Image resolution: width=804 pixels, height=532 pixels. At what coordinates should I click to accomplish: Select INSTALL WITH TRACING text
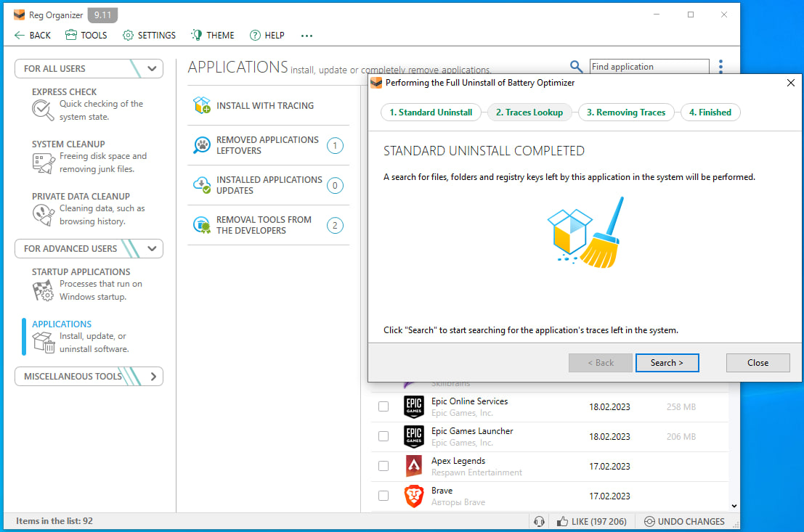click(x=264, y=105)
